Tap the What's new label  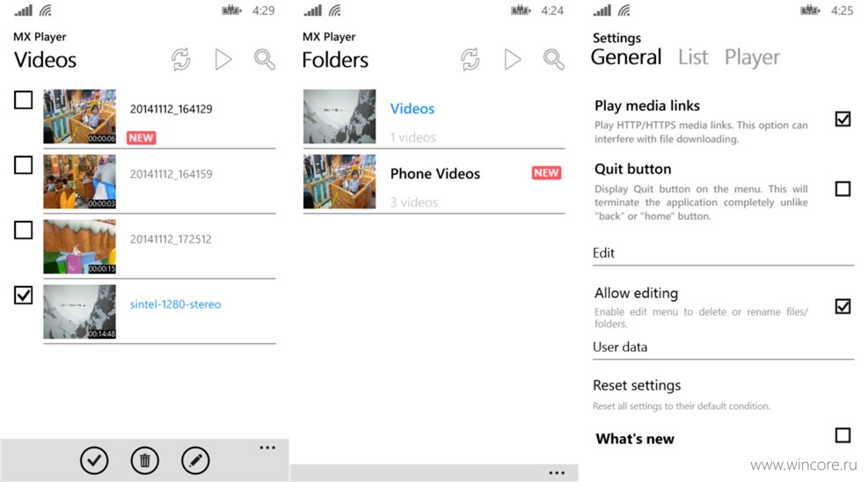[x=635, y=439]
